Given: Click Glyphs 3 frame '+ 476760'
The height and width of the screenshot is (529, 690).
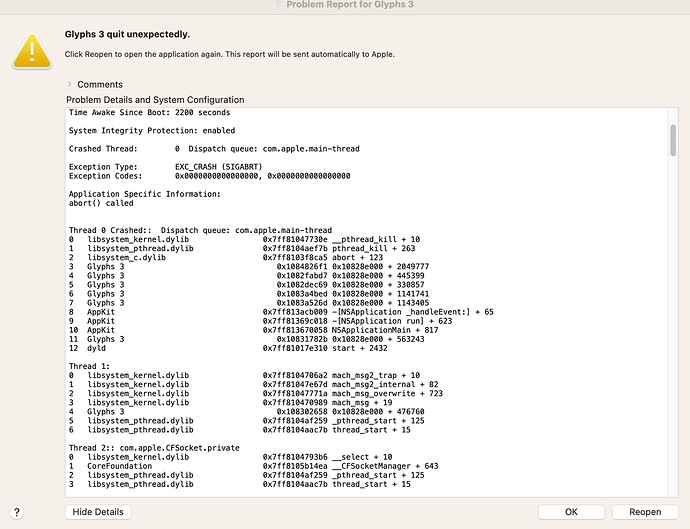Looking at the screenshot, I should [246, 411].
